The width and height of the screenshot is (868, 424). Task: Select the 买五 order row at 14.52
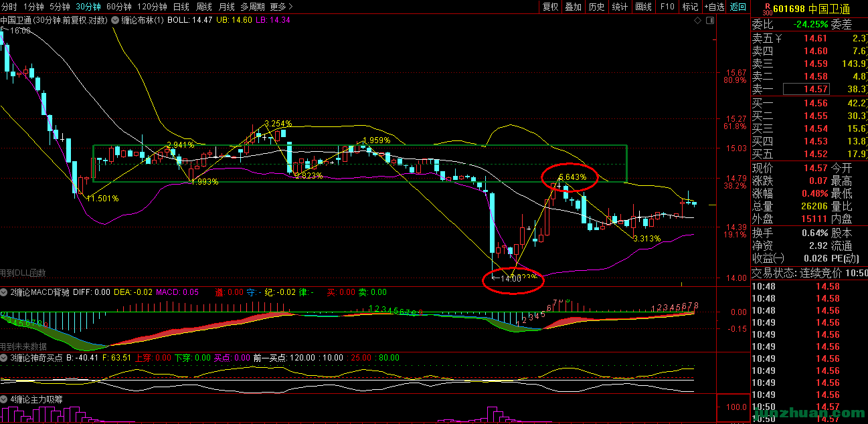809,154
